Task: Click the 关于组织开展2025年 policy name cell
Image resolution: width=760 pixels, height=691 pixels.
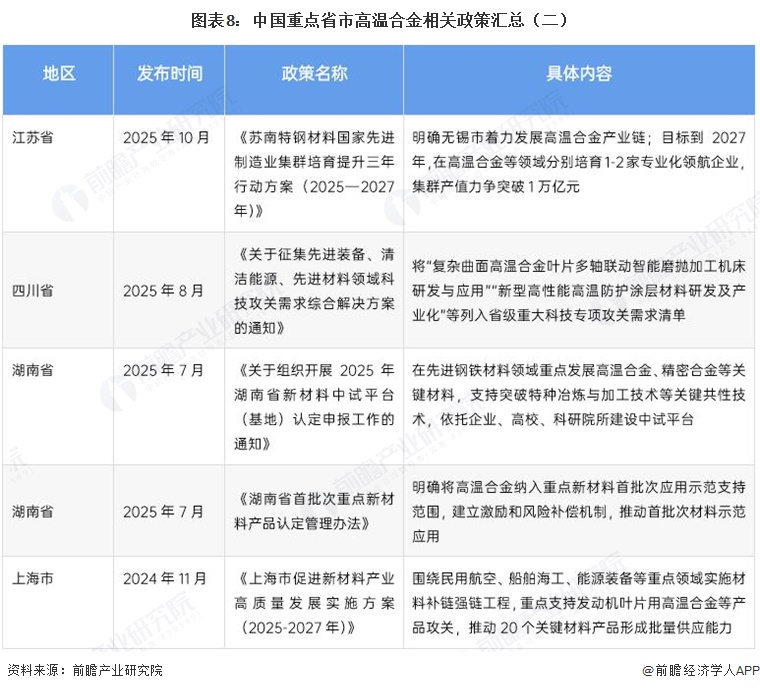Action: click(314, 407)
